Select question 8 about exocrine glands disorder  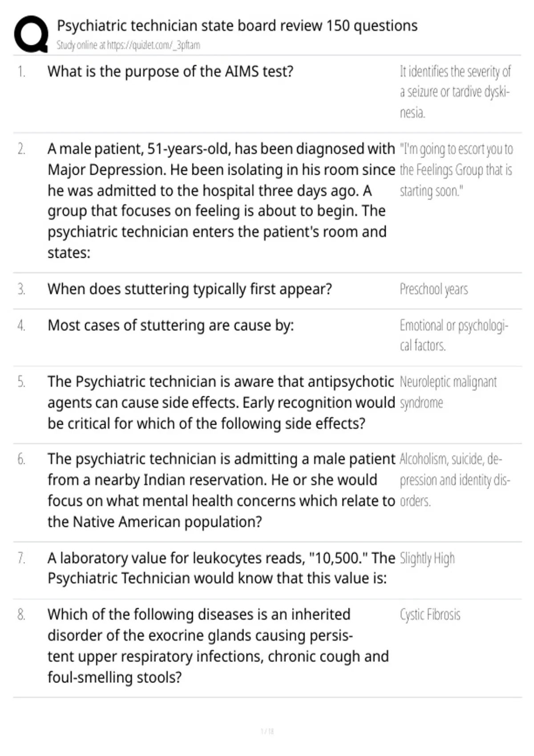coord(218,646)
